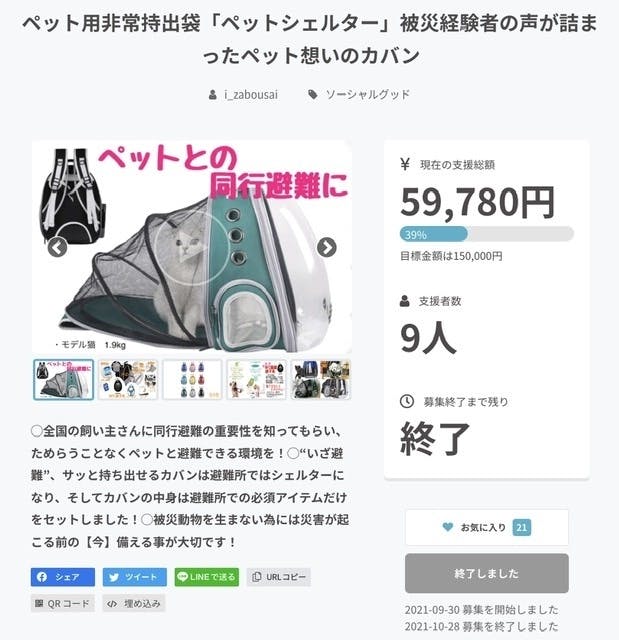Tweet the project using ツイート button

(135, 577)
